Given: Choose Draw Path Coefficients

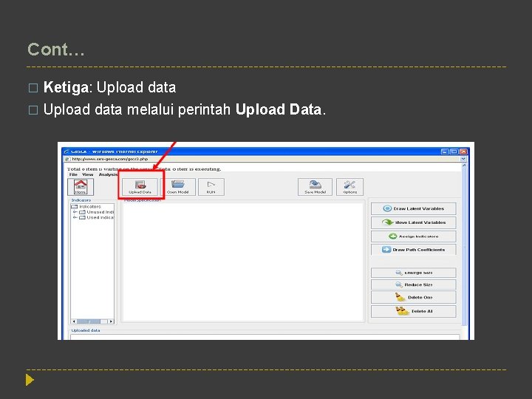Looking at the screenshot, I should click(x=413, y=250).
